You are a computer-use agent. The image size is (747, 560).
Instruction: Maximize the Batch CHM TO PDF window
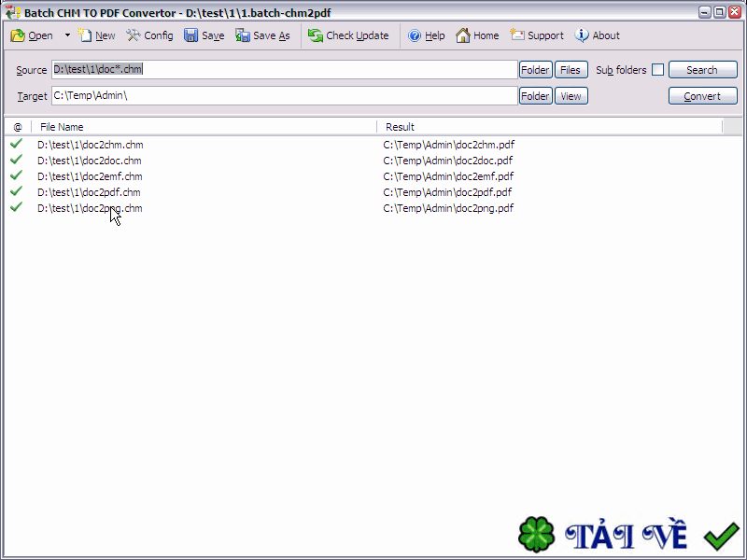coord(719,12)
